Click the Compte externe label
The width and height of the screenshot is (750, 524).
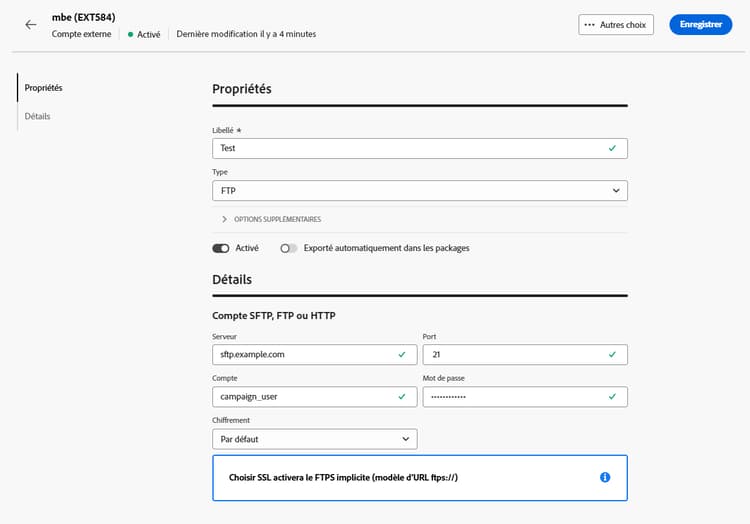(81, 34)
